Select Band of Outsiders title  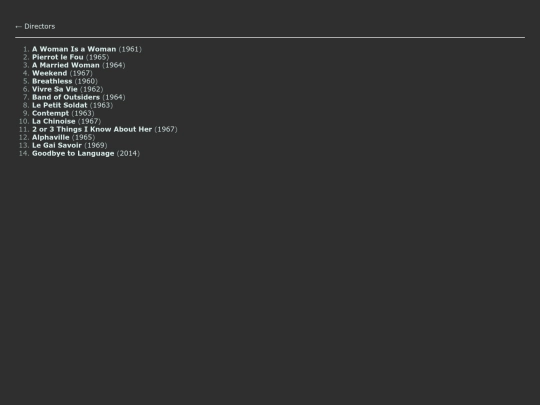[66, 97]
